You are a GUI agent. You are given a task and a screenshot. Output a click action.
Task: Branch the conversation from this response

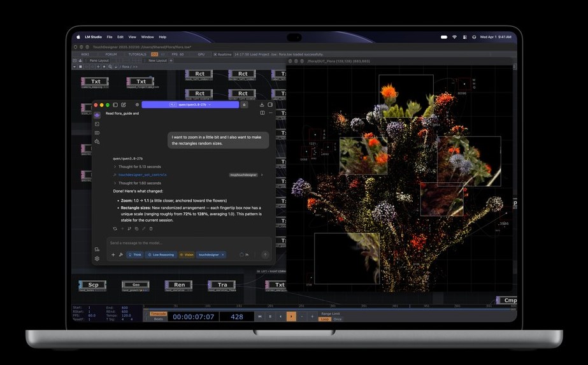click(x=129, y=229)
